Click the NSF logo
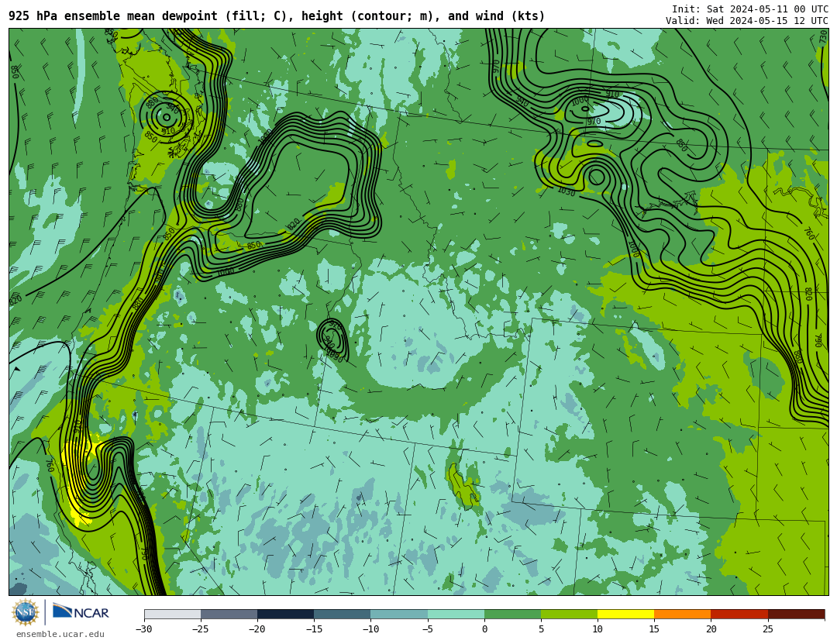Viewport: 837px width, 644px height. coord(26,612)
